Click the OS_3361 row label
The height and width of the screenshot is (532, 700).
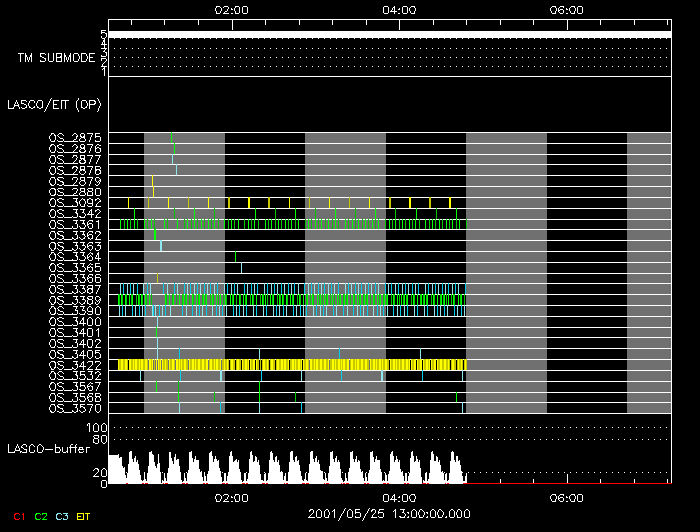(x=75, y=224)
